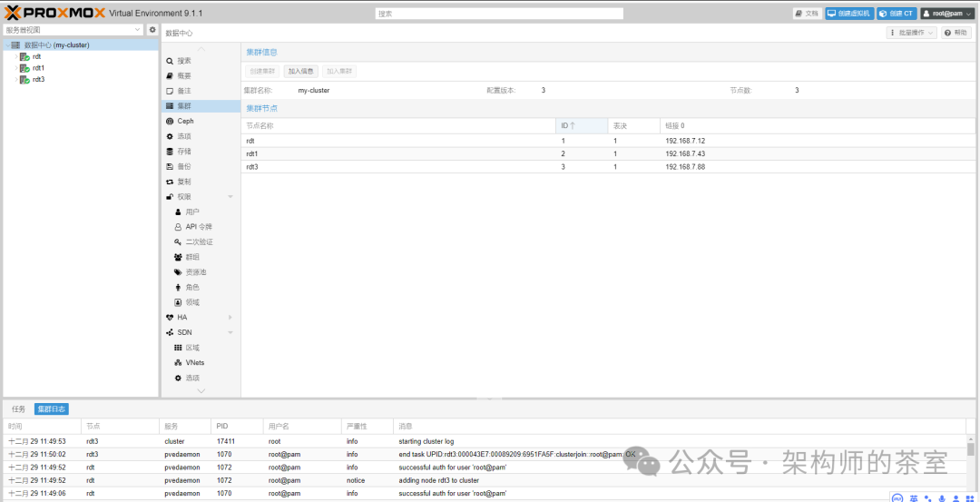The image size is (980, 502).
Task: Open 概要 summary with book icon
Action: pyautogui.click(x=201, y=75)
